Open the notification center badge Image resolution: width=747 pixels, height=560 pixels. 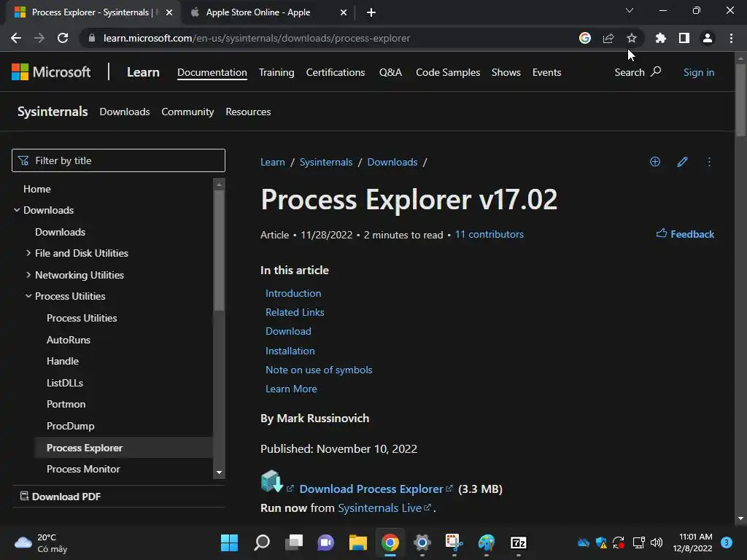[726, 542]
